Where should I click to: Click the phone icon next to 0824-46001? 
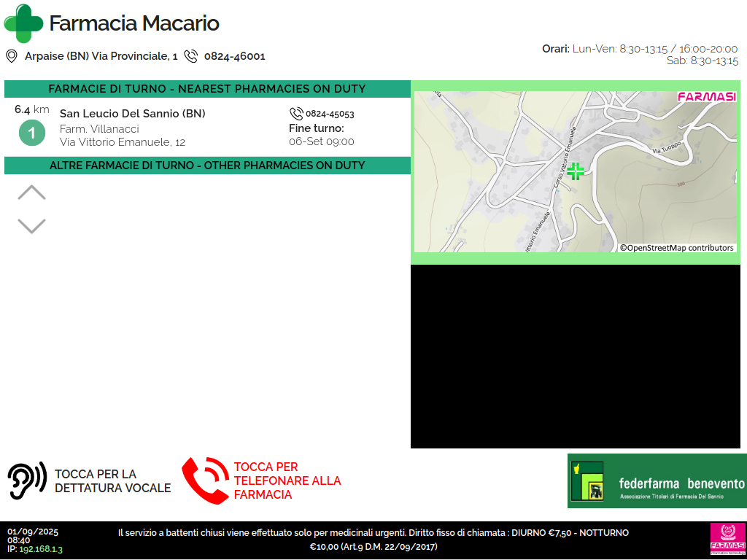pos(191,56)
